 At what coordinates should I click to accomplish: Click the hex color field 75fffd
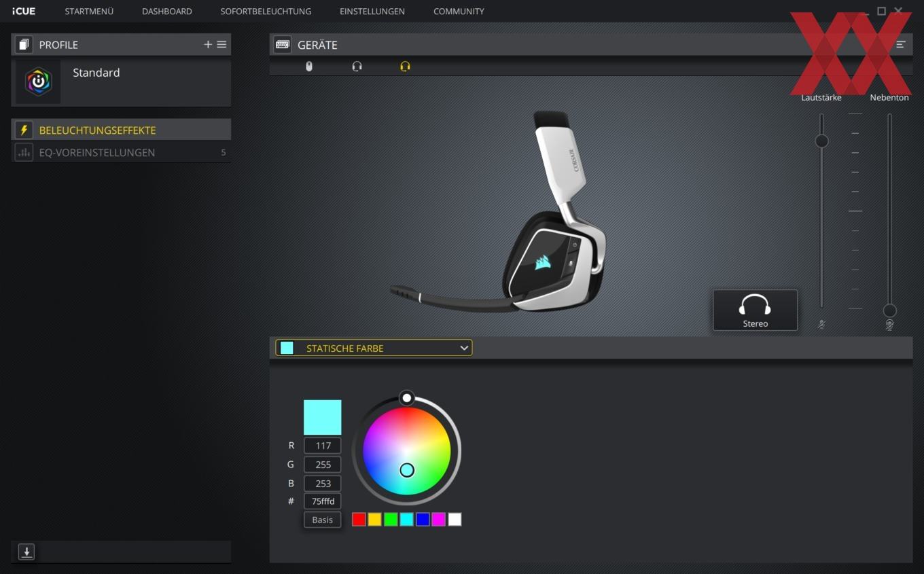[323, 501]
